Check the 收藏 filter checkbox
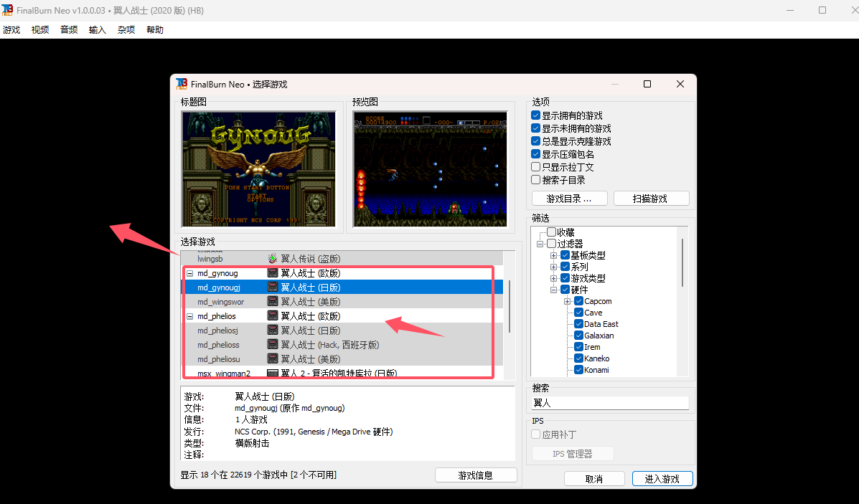 click(x=552, y=232)
